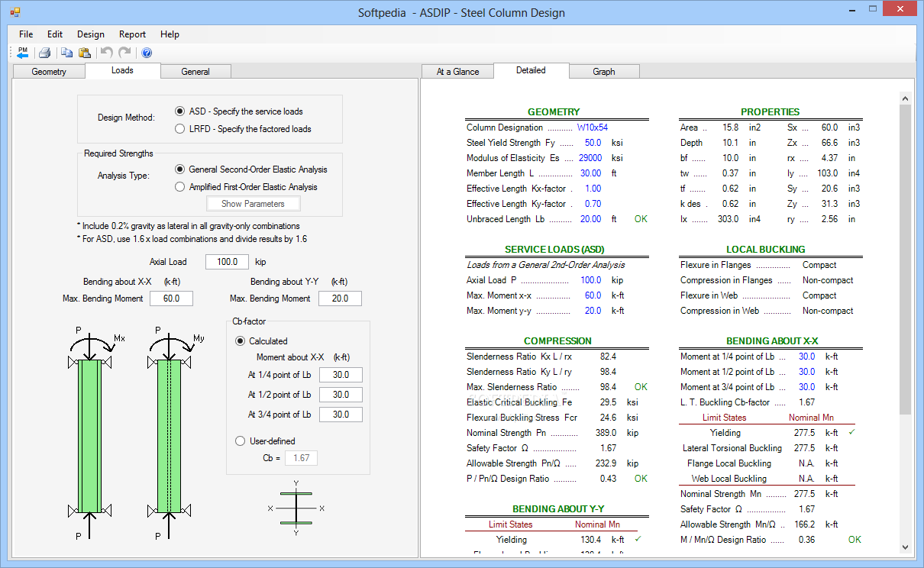This screenshot has height=568, width=924.
Task: Click the Undo arrow icon
Action: click(107, 53)
